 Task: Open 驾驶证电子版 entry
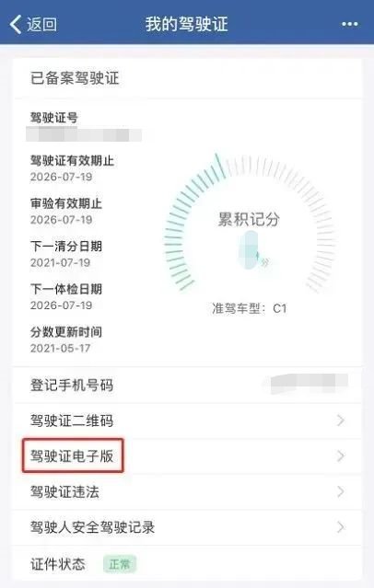(187, 456)
